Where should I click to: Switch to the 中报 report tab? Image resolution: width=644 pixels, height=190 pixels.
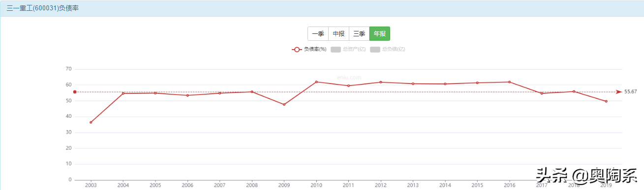338,34
